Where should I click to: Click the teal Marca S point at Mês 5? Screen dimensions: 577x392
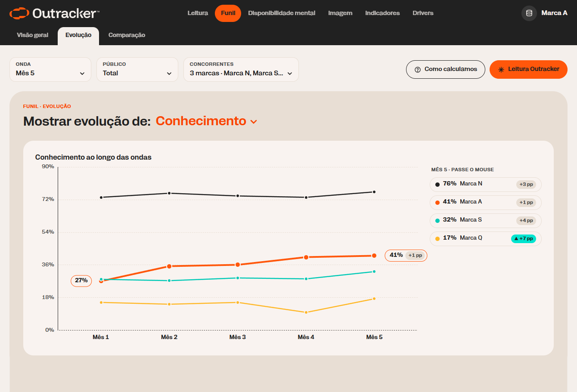click(374, 272)
